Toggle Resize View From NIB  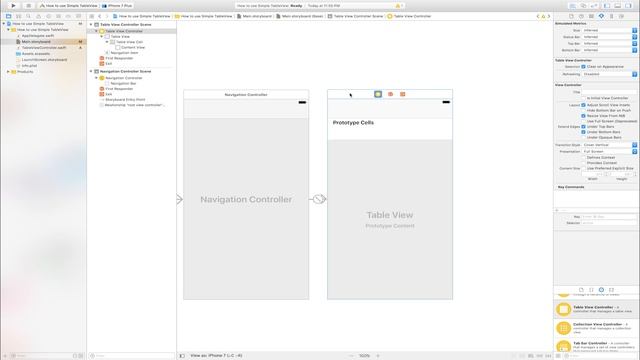[x=583, y=116]
